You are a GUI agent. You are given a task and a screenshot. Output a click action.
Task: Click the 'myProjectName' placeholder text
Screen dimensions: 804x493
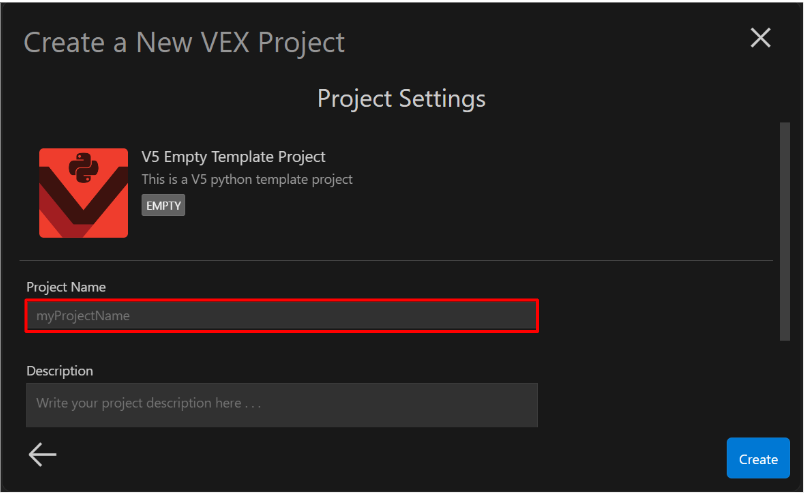83,316
